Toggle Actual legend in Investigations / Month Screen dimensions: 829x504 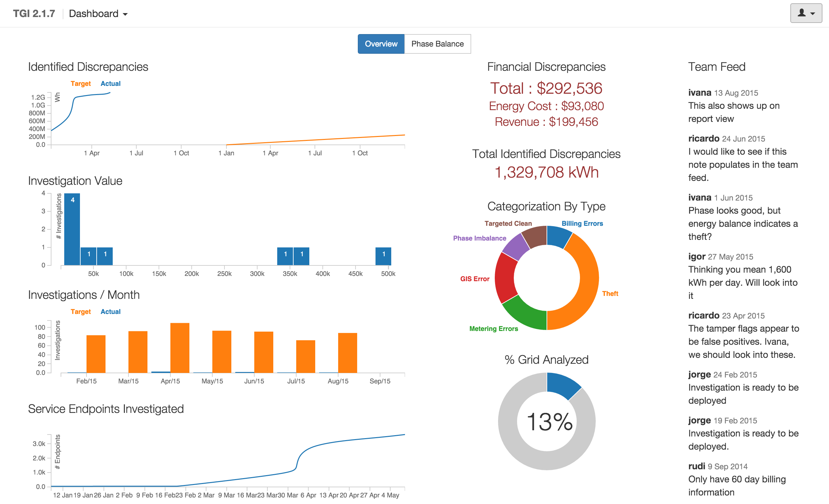pos(110,312)
